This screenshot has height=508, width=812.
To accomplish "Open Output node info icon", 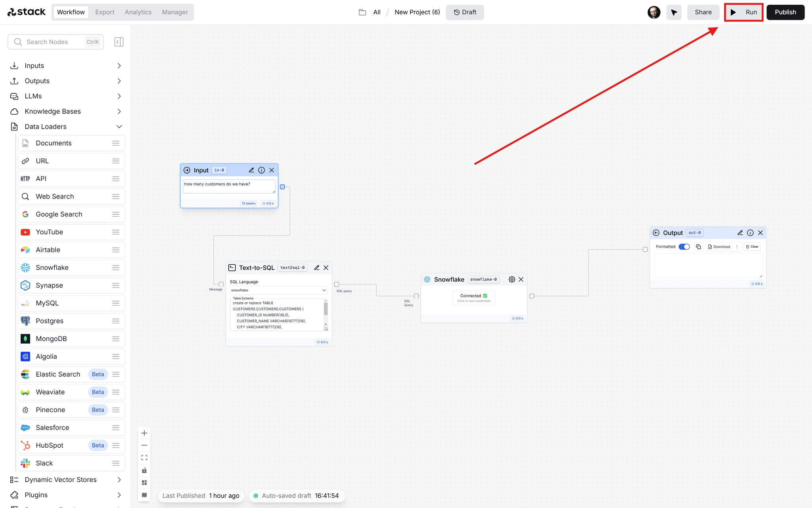I will [x=750, y=233].
